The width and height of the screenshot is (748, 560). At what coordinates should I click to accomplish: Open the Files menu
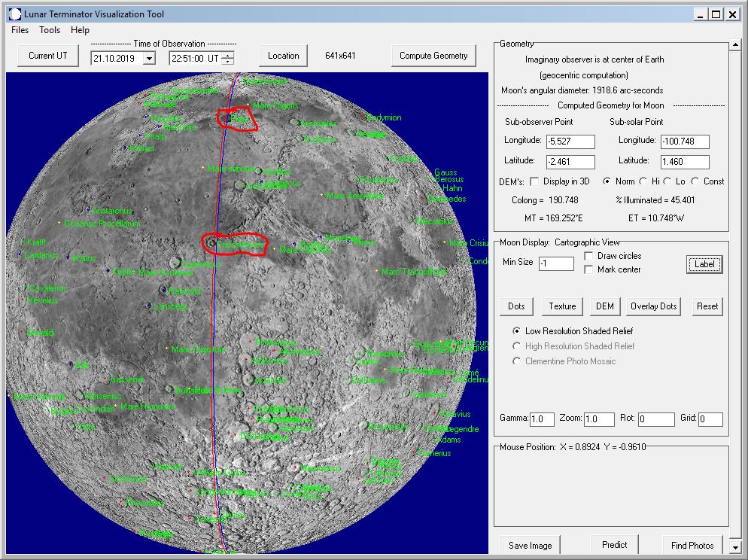[19, 30]
